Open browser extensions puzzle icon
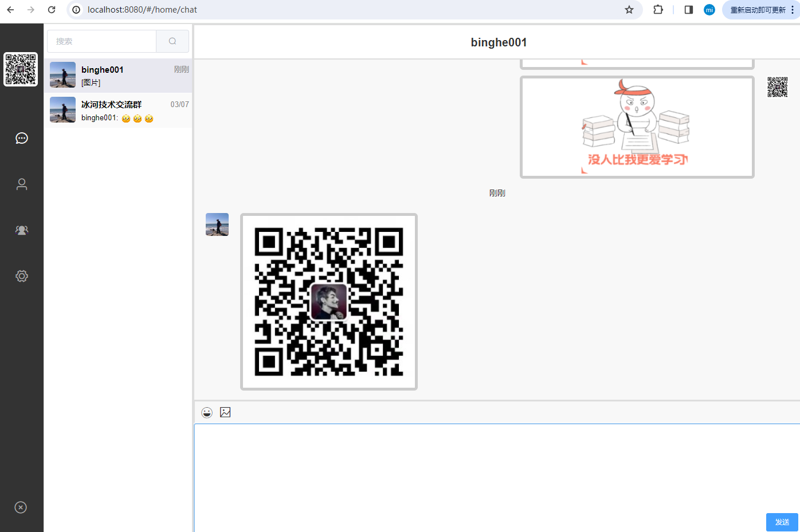 pyautogui.click(x=658, y=10)
